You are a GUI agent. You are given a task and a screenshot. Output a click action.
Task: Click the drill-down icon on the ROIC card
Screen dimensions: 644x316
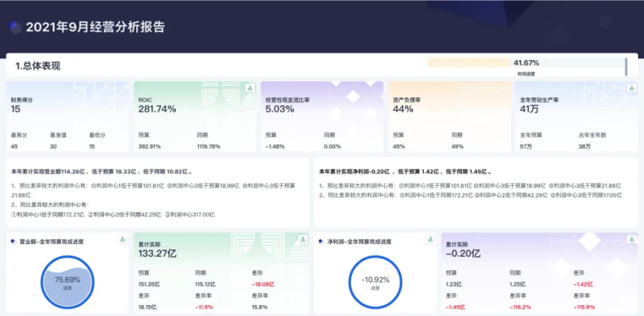[250, 88]
